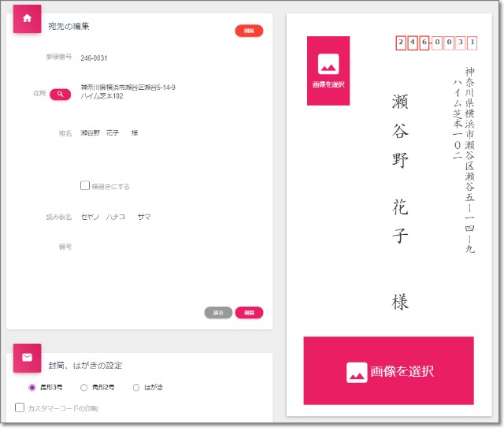Enable the 横書きにする checkbox

click(x=85, y=186)
